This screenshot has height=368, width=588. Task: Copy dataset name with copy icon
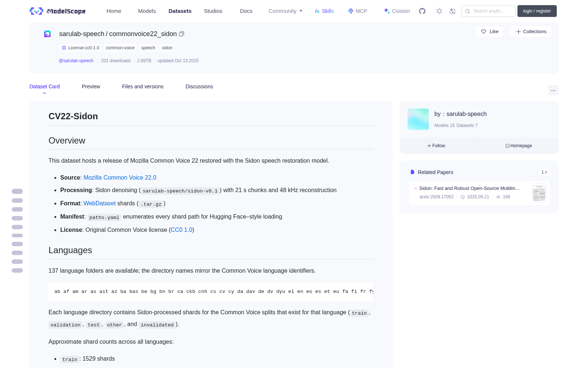pyautogui.click(x=182, y=34)
